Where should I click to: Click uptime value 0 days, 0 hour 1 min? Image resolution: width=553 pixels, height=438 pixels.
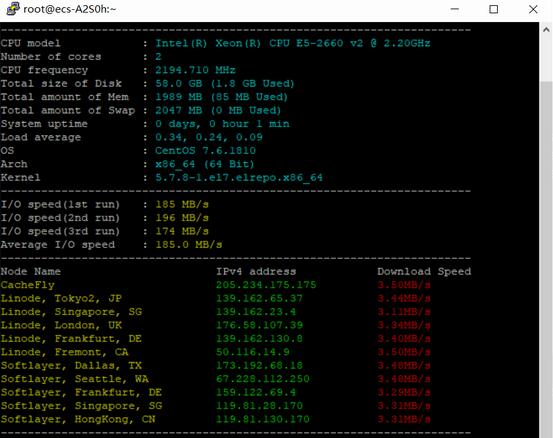pos(223,124)
